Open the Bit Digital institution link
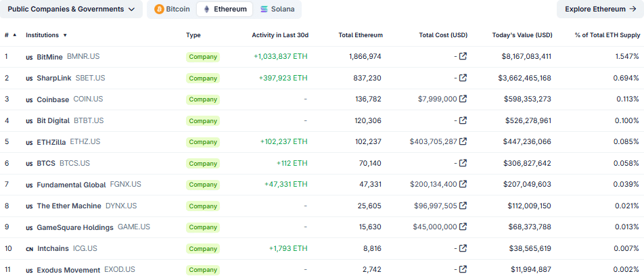This screenshot has height=278, width=644. click(x=53, y=120)
